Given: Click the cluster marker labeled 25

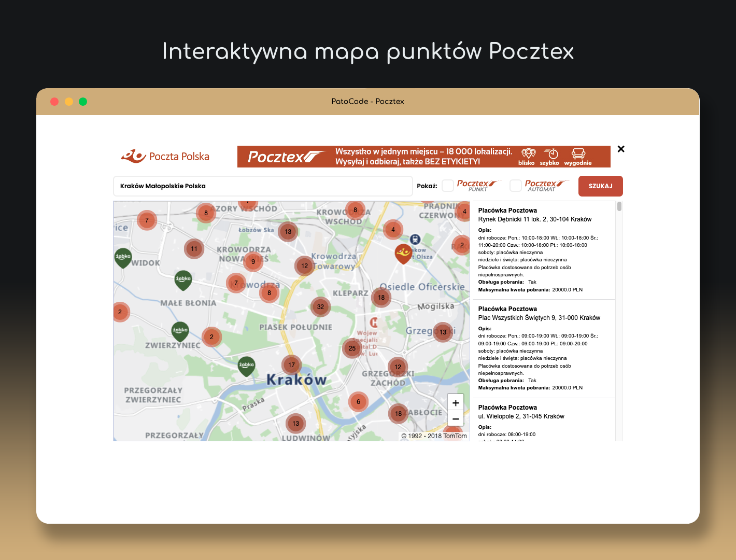Looking at the screenshot, I should (352, 348).
